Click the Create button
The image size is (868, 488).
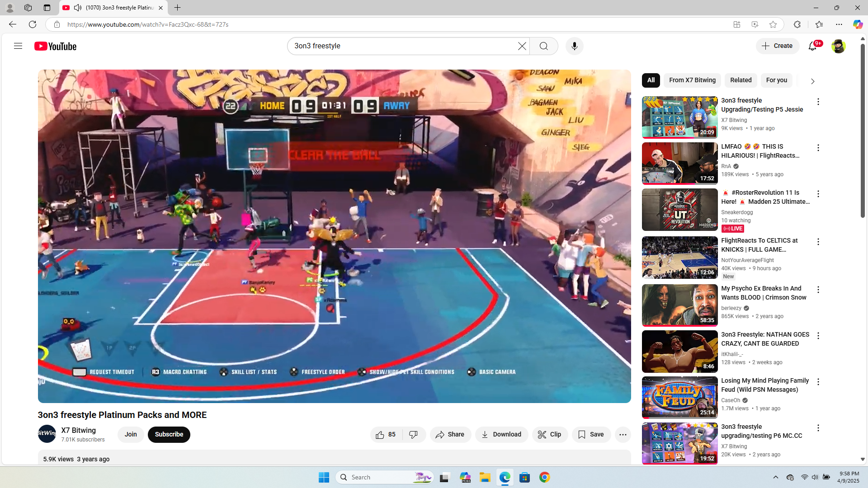click(x=778, y=46)
